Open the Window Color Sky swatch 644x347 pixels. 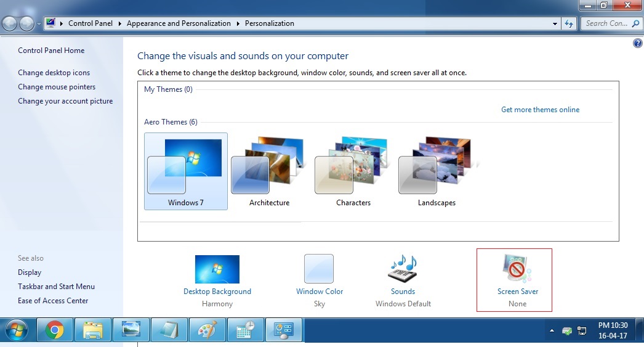(x=319, y=269)
